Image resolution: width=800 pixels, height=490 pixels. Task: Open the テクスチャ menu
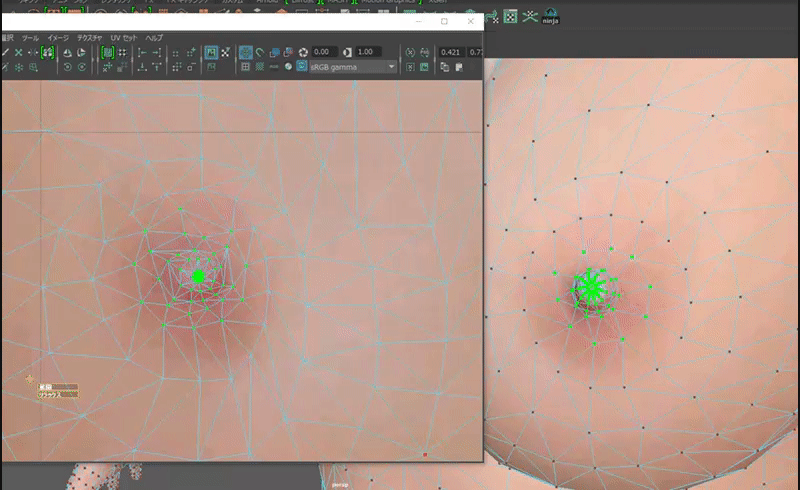pos(91,37)
